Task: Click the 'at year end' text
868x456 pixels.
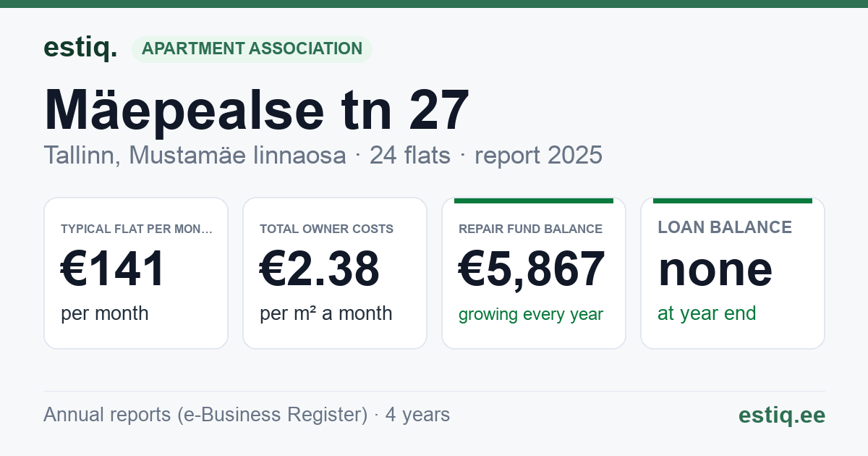Action: click(x=707, y=313)
